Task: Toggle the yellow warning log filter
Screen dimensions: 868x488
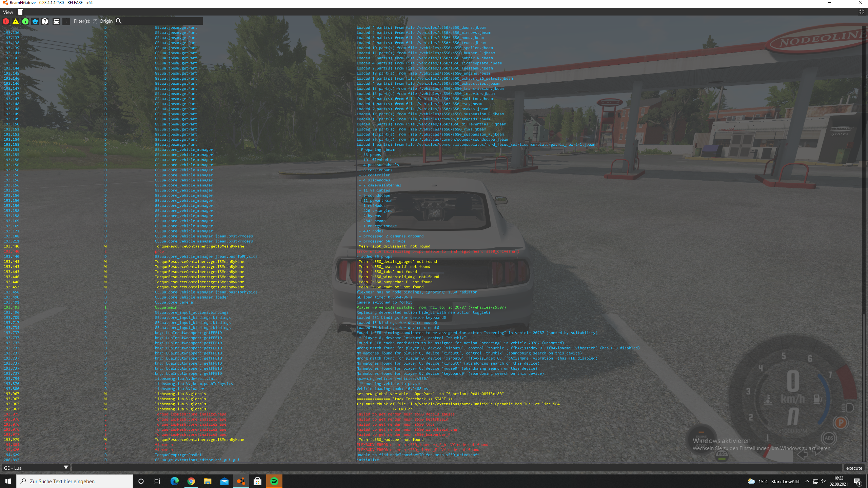Action: coord(16,21)
